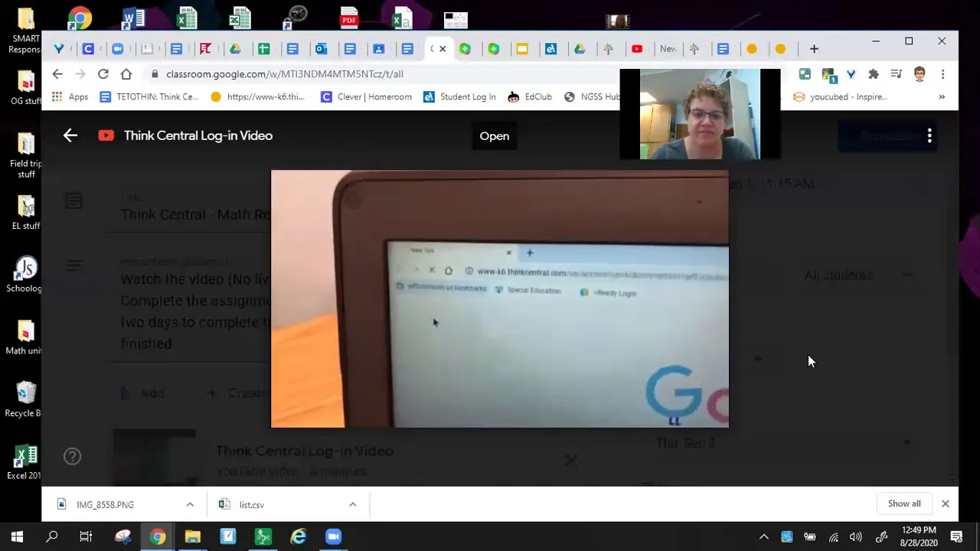Show hidden system tray icons
Screen dimensions: 980x551
tap(763, 536)
